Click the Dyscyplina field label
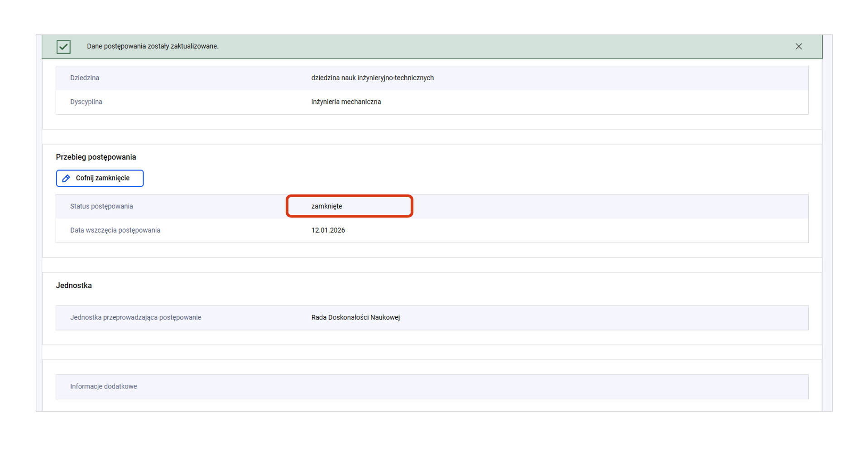The image size is (868, 456). (x=86, y=102)
